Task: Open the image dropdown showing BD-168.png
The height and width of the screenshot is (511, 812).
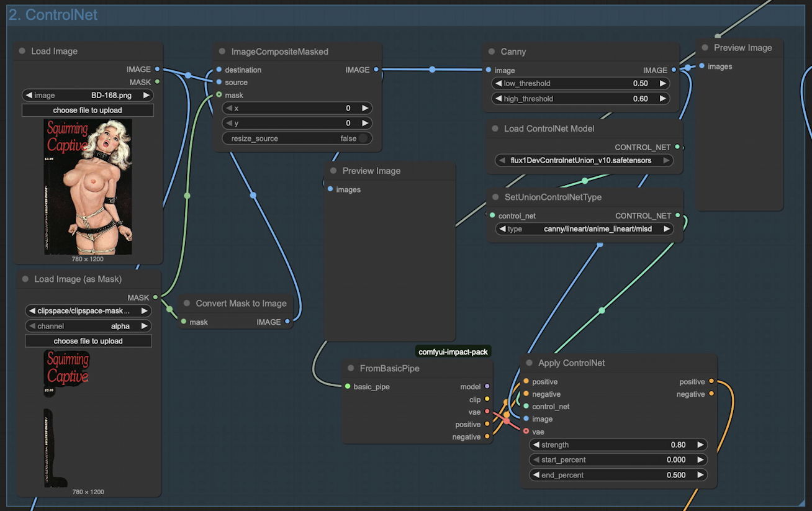Action: coord(88,96)
